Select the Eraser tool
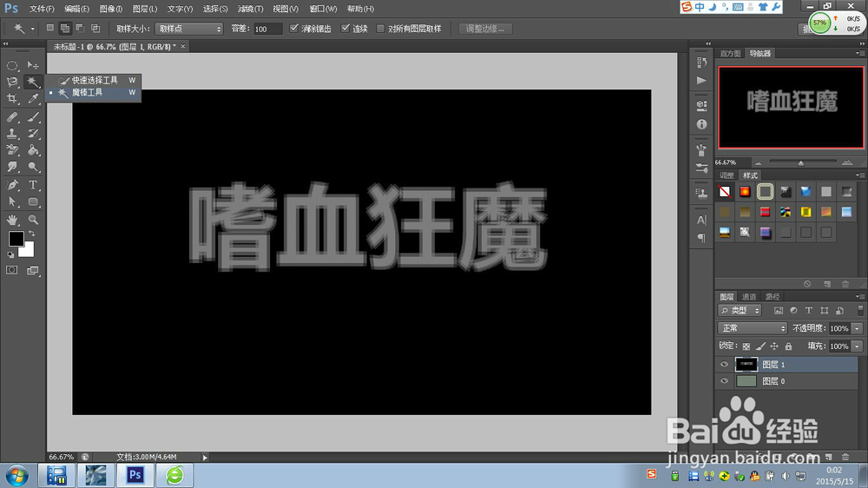The image size is (868, 488). pos(12,150)
